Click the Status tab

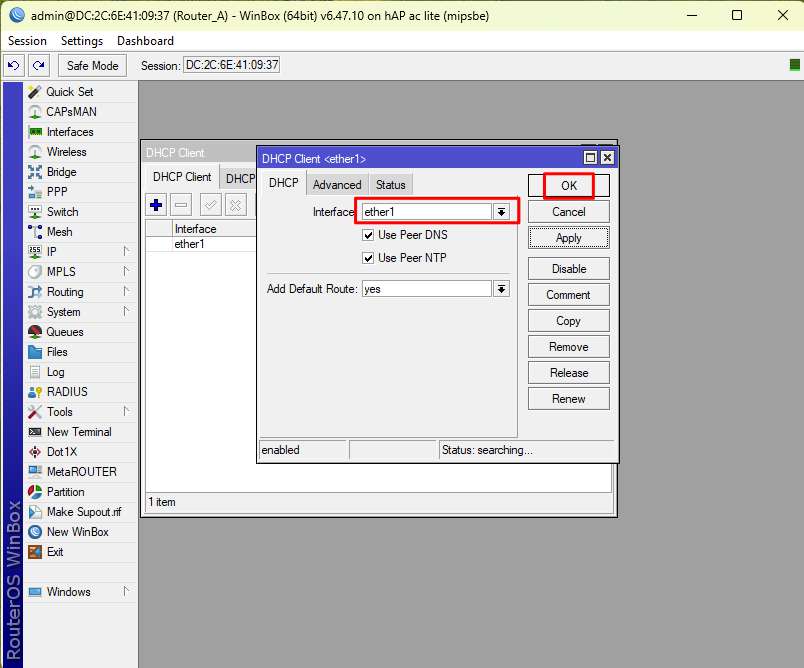[x=390, y=185]
